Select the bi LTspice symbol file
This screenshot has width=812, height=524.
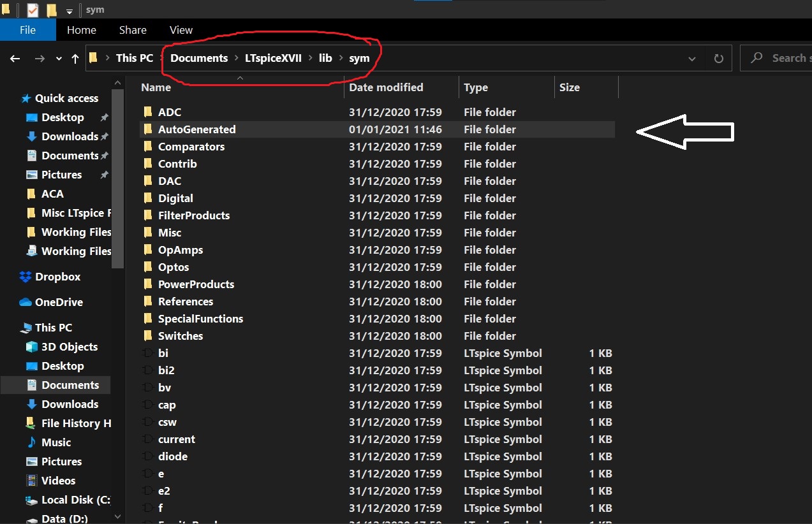point(376,353)
